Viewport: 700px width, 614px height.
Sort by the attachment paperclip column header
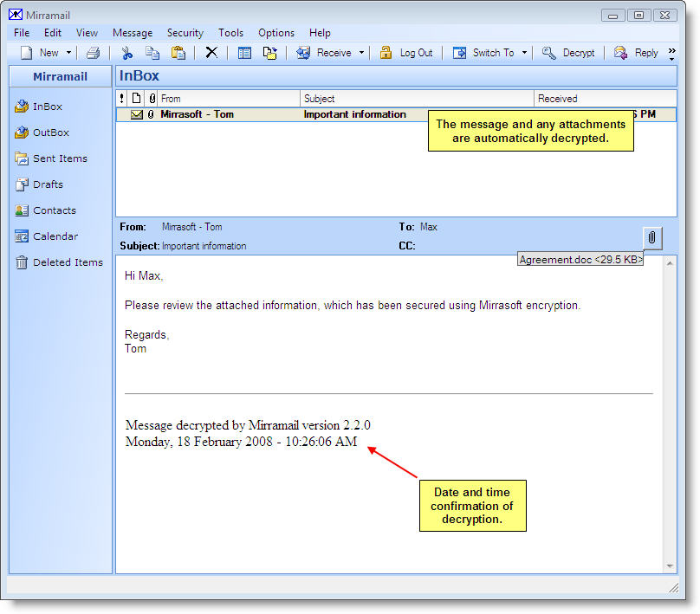point(152,98)
